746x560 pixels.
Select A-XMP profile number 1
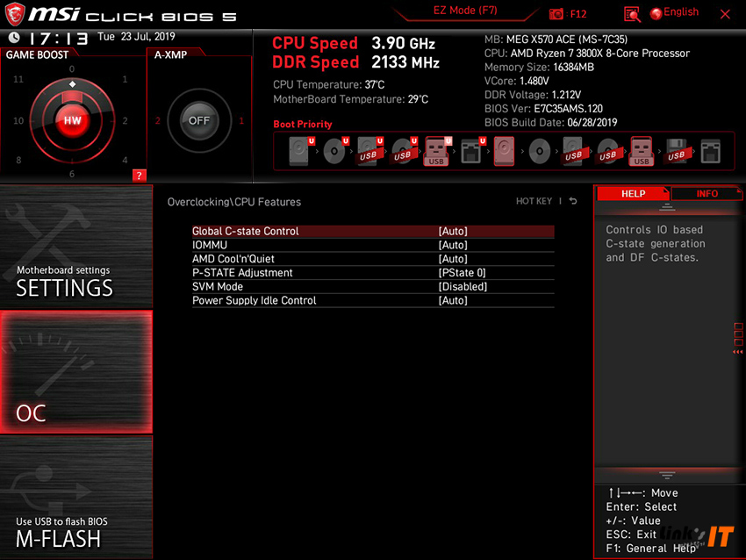tap(241, 121)
